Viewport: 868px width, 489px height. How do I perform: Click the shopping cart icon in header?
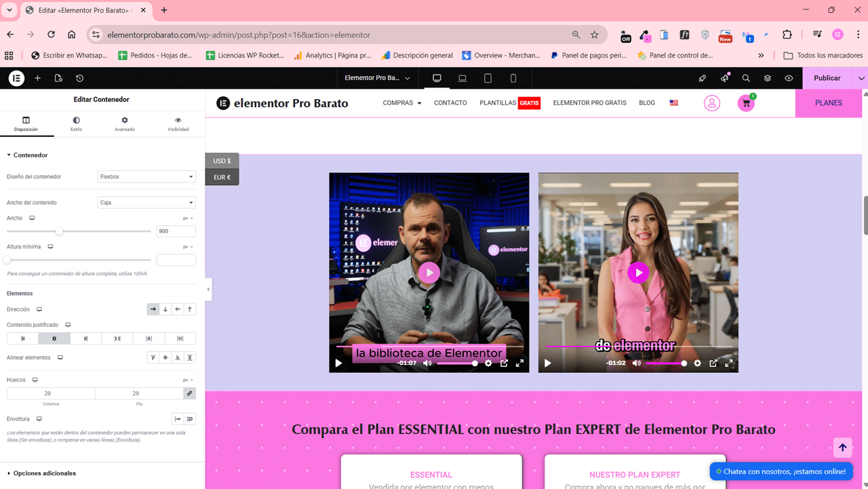pyautogui.click(x=746, y=103)
